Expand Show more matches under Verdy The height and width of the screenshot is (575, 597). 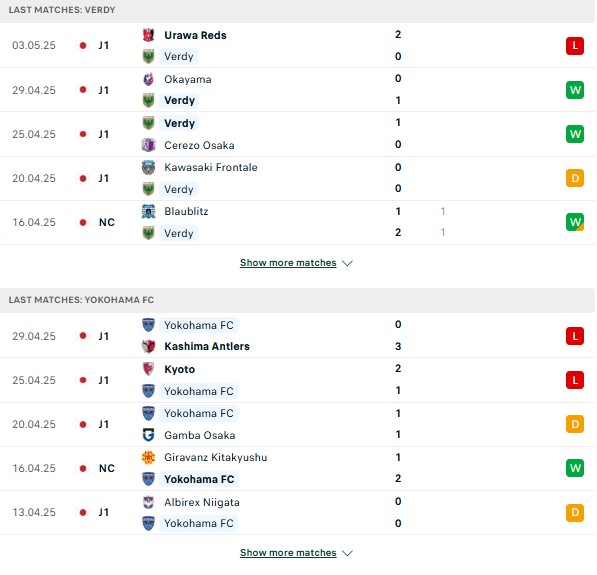pyautogui.click(x=288, y=263)
